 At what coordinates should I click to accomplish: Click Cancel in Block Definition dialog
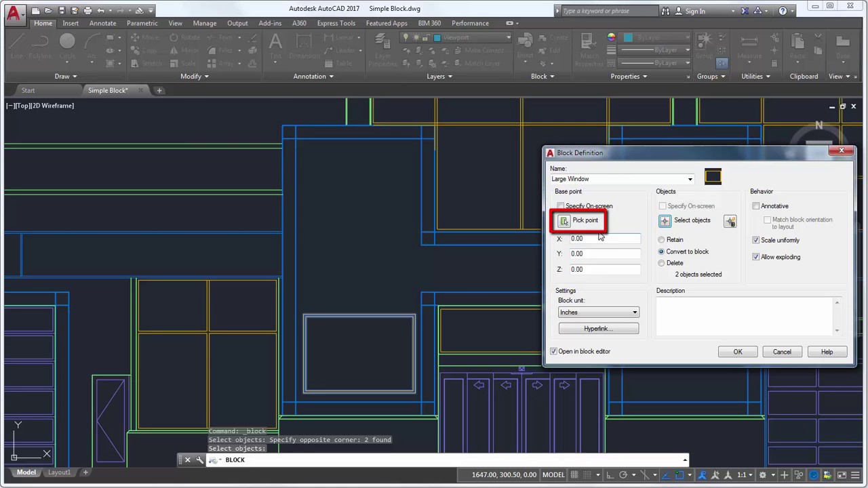click(782, 352)
